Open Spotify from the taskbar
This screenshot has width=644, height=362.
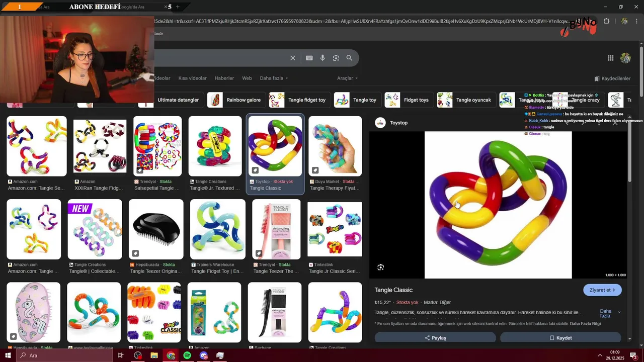tap(187, 355)
